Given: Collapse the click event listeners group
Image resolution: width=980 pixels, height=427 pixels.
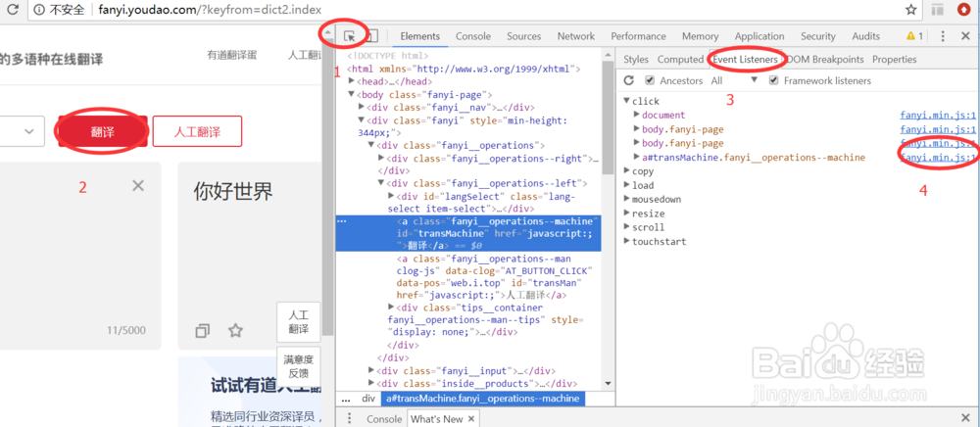Looking at the screenshot, I should (x=627, y=101).
